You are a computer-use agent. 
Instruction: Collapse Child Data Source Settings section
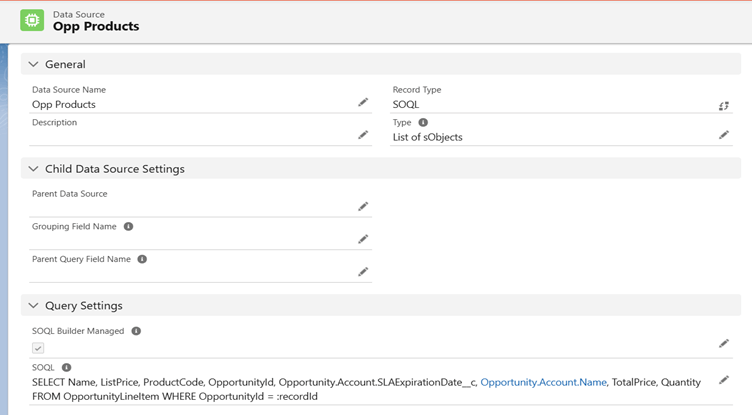tap(33, 169)
